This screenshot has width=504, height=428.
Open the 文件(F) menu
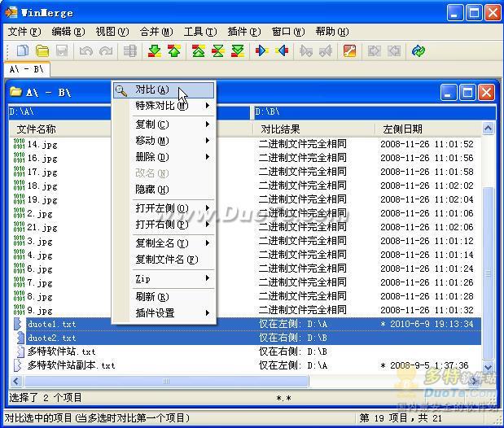24,32
